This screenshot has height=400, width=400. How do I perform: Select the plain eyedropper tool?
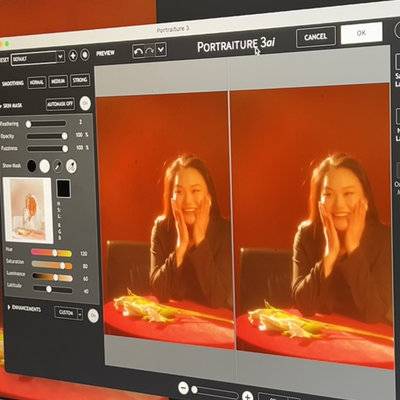coord(58,166)
